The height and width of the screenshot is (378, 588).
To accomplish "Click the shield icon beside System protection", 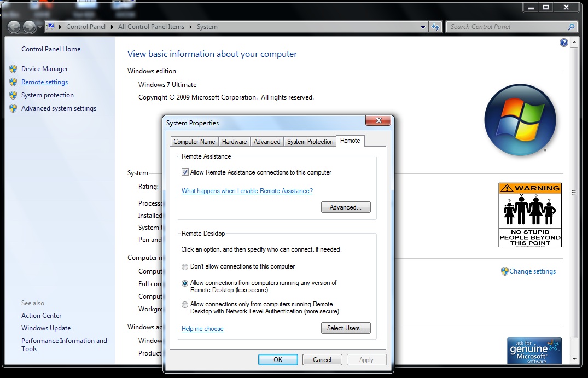I will tap(13, 95).
